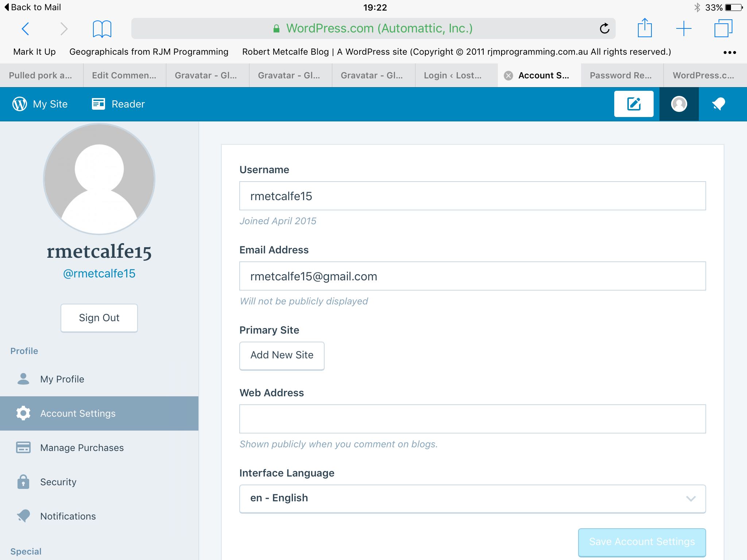This screenshot has height=560, width=747.
Task: Click into the empty Web Address field
Action: (x=472, y=419)
